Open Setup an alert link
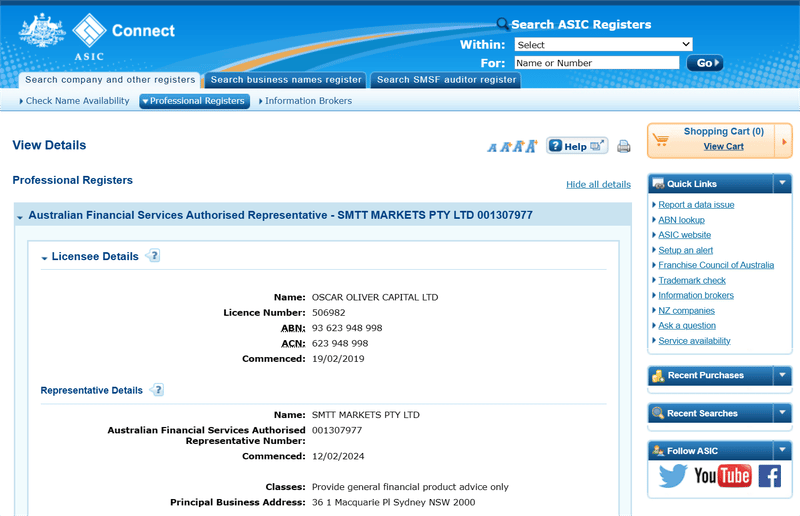 [685, 250]
